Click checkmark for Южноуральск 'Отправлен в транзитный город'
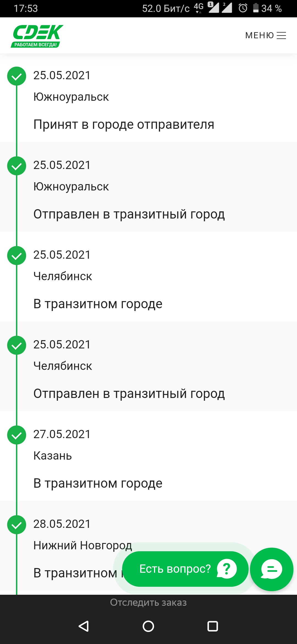The height and width of the screenshot is (644, 297). (x=16, y=166)
